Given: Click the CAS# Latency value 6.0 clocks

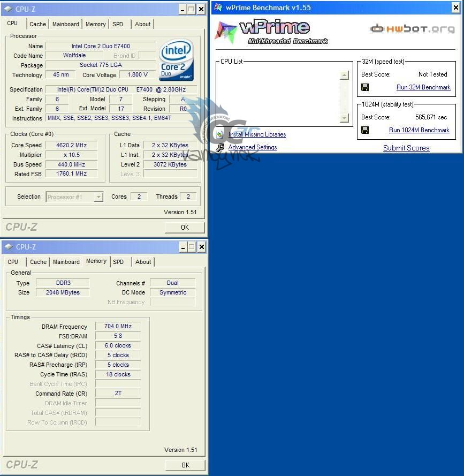Looking at the screenshot, I should (x=118, y=346).
